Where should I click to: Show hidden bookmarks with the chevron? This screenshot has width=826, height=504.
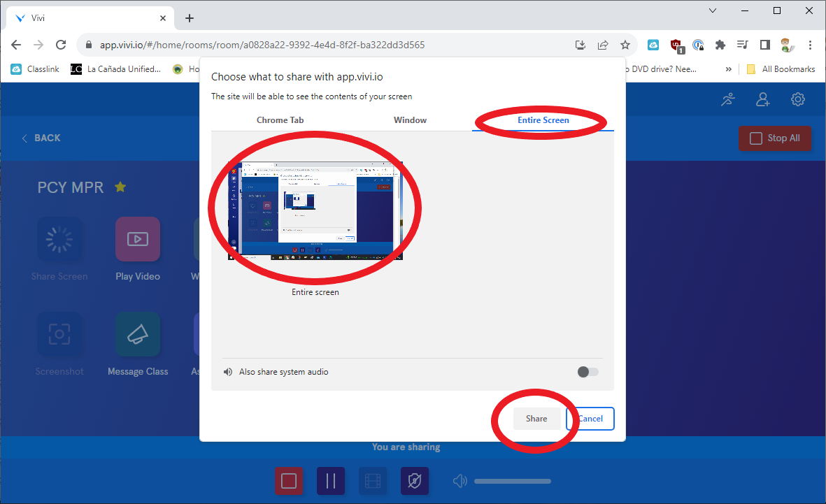(x=729, y=69)
